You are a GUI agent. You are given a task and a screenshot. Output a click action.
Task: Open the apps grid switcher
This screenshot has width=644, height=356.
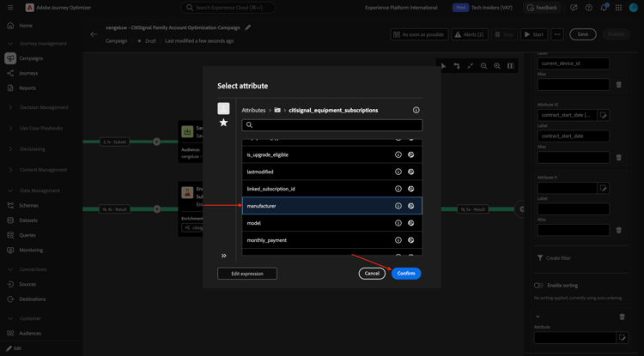pos(618,8)
